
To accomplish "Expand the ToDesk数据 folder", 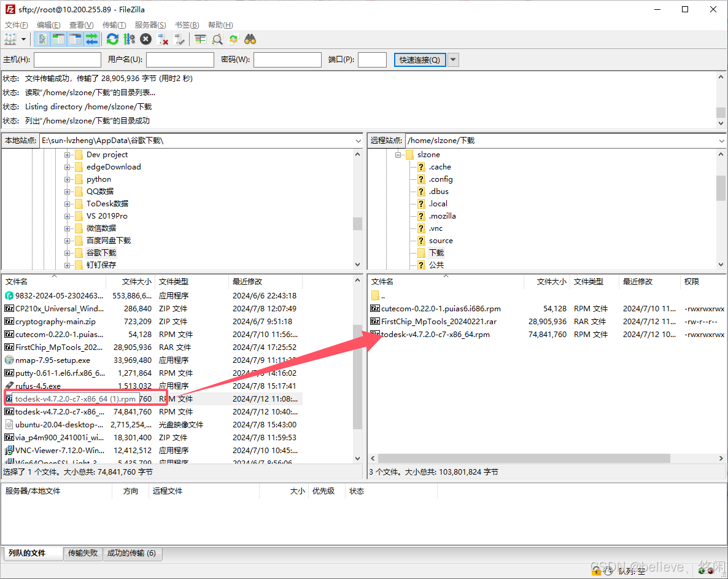I will [x=68, y=204].
